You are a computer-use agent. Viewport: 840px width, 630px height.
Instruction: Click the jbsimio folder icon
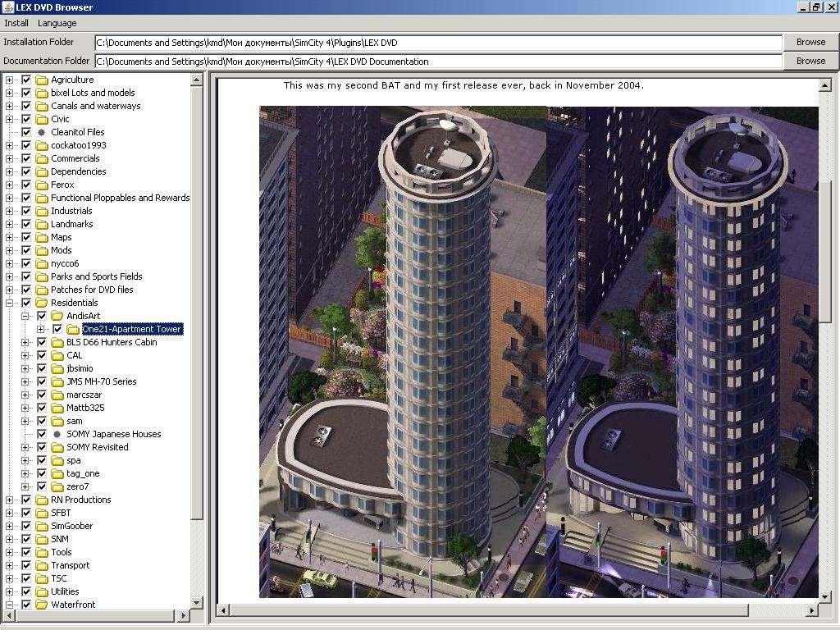click(x=57, y=368)
